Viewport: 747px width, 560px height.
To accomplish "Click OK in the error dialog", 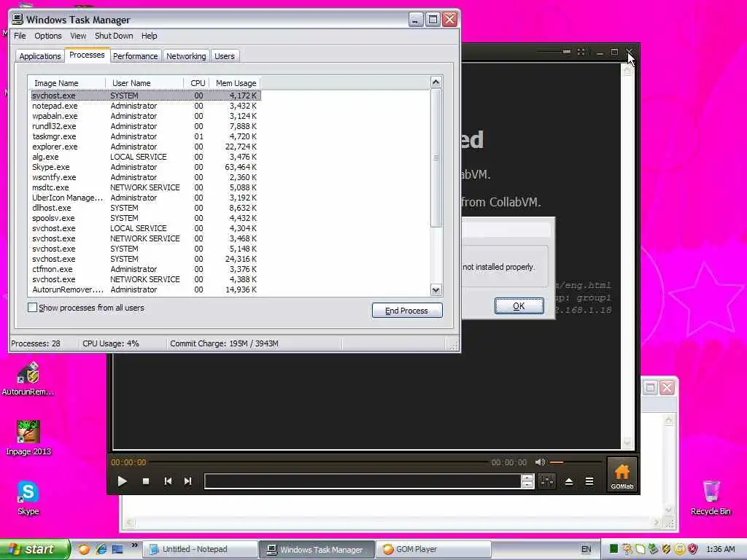I will pos(519,306).
